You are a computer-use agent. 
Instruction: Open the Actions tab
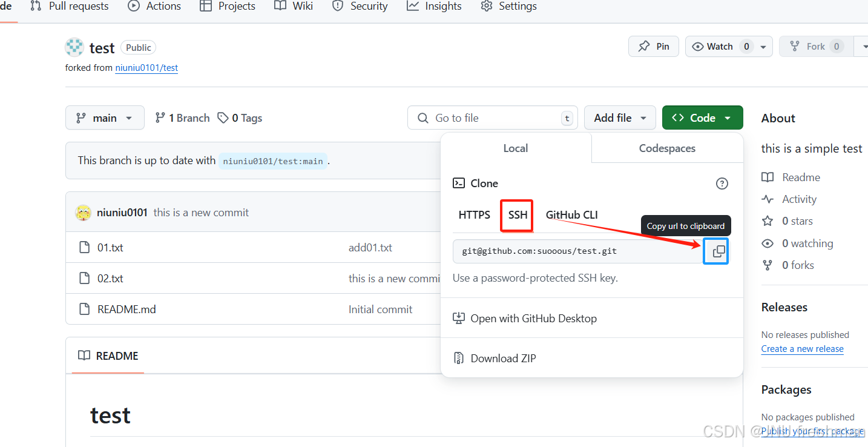coord(154,6)
